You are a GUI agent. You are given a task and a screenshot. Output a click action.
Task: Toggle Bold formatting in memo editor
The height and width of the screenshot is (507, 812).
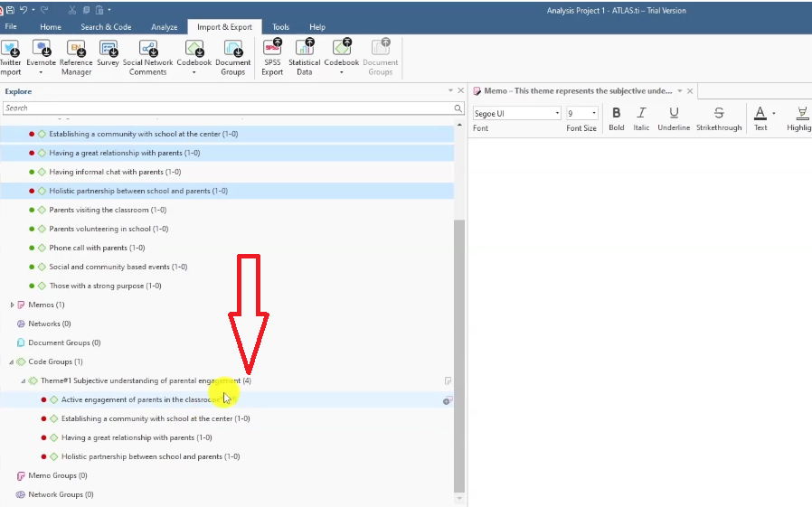[617, 113]
